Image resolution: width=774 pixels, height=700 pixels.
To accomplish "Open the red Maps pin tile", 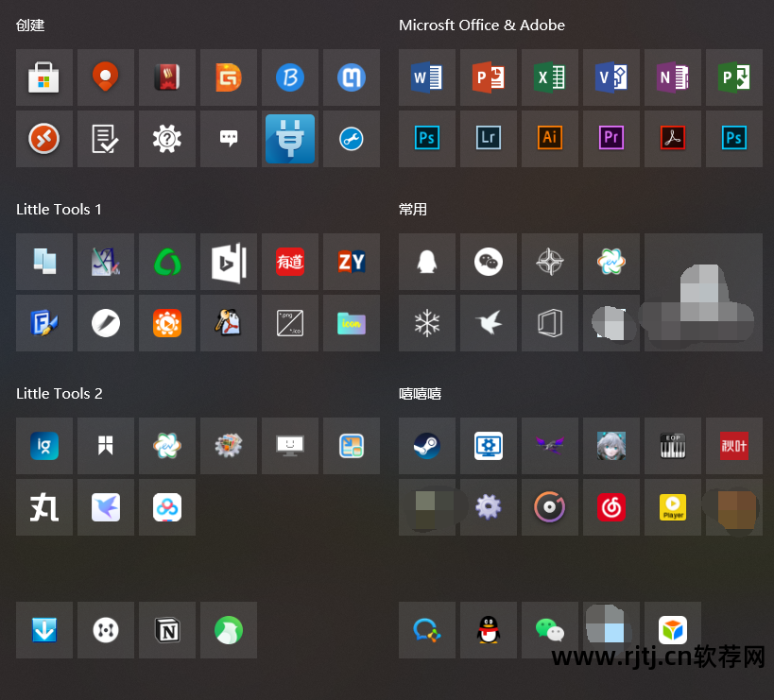I will point(106,77).
